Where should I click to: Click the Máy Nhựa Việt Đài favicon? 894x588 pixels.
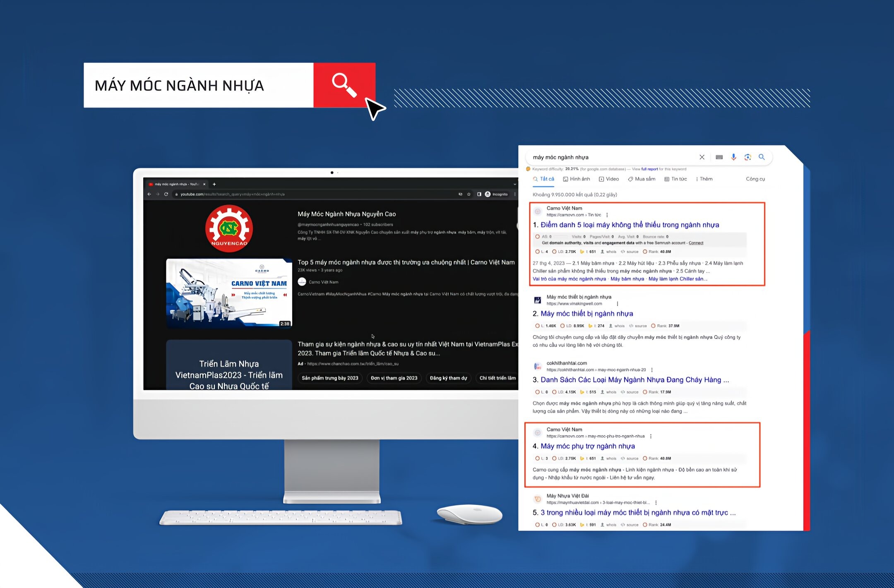point(538,499)
